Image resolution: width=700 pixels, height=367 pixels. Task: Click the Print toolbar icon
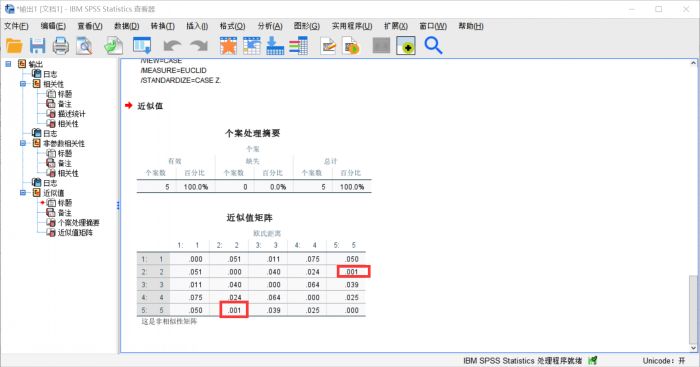click(61, 46)
